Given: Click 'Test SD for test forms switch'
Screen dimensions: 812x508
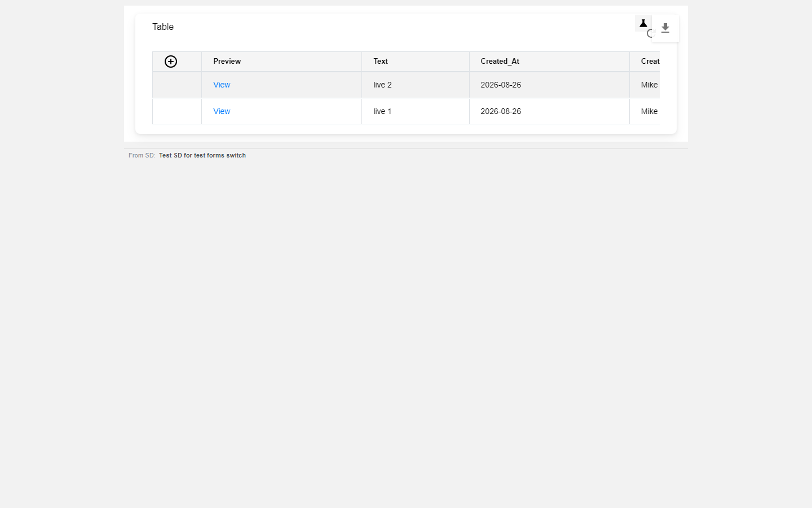Looking at the screenshot, I should 202,155.
